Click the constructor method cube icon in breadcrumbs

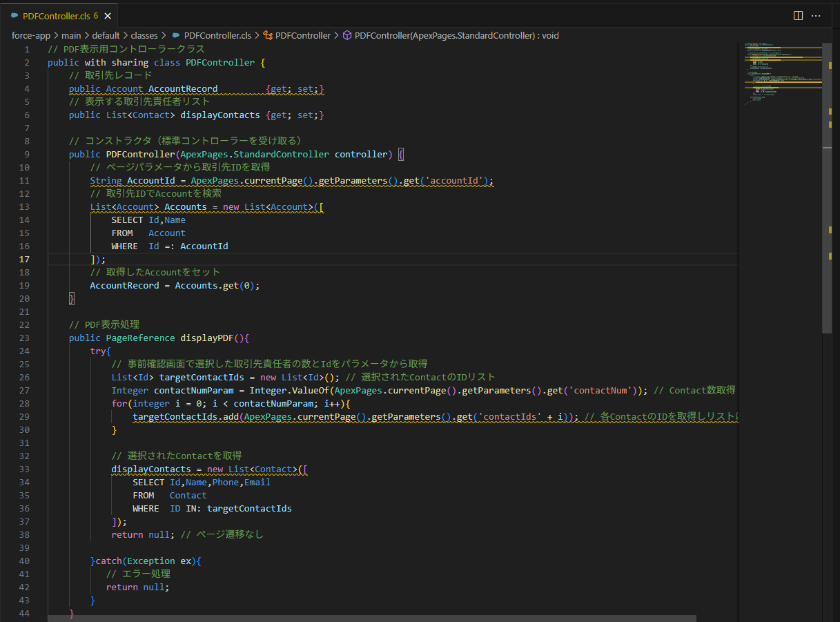[x=347, y=35]
